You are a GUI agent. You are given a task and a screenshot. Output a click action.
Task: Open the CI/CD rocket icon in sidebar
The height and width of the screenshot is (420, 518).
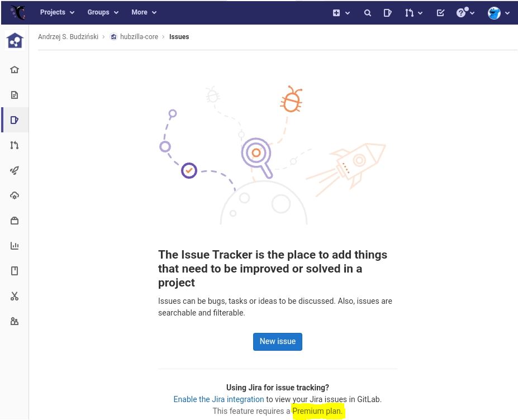15,170
